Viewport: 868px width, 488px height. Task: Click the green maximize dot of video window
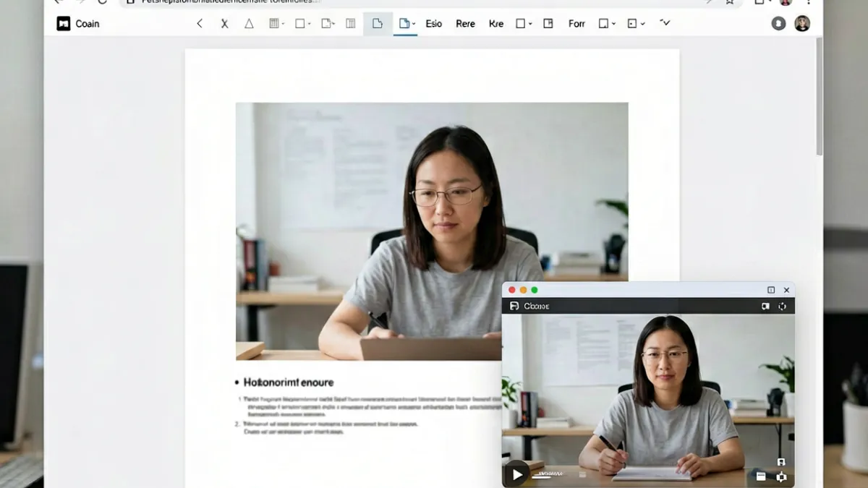[535, 290]
